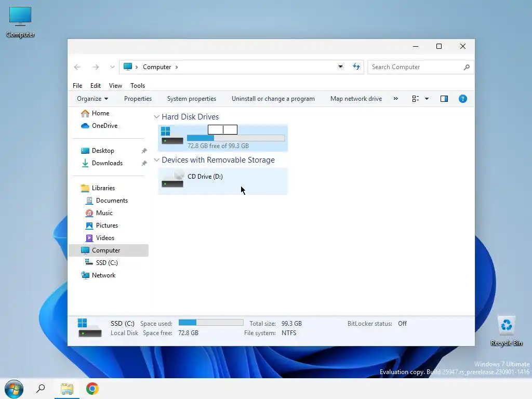This screenshot has height=399, width=532.
Task: Click the drive capacity bar
Action: click(236, 138)
